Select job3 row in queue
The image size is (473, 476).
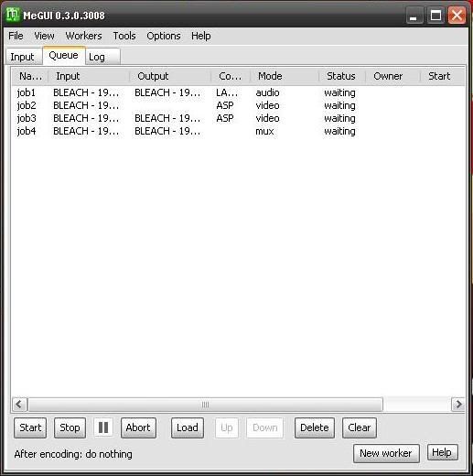click(239, 118)
